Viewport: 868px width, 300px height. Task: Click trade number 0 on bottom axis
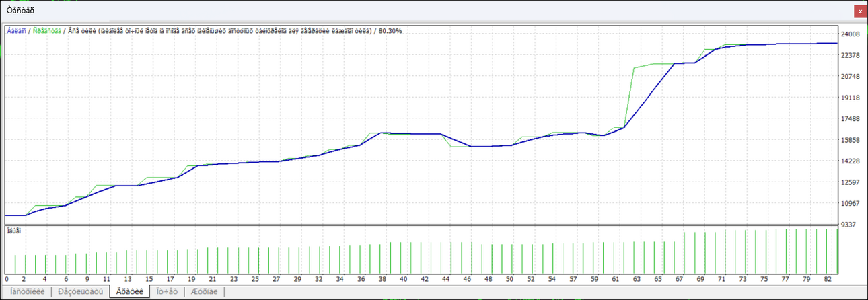click(7, 278)
